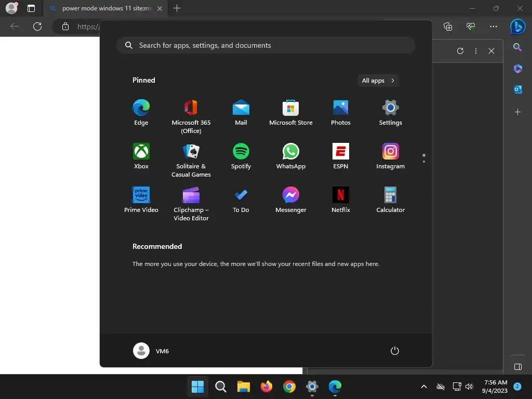Screen dimensions: 532x399
Task: Toggle Edge sidebar visibility button
Action: pyautogui.click(x=518, y=367)
